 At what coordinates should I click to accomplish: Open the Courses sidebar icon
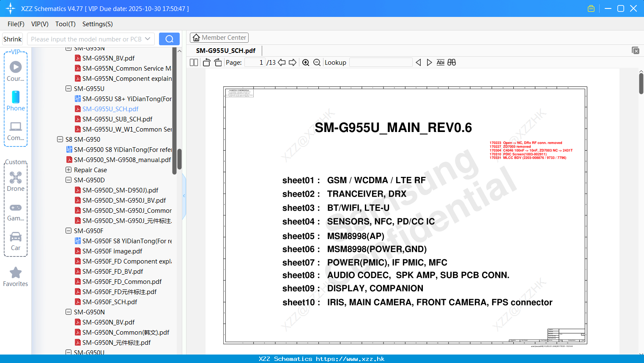pos(16,71)
